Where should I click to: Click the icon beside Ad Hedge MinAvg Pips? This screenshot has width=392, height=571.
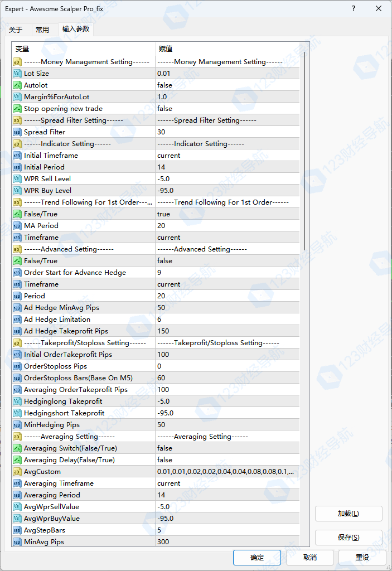[17, 308]
